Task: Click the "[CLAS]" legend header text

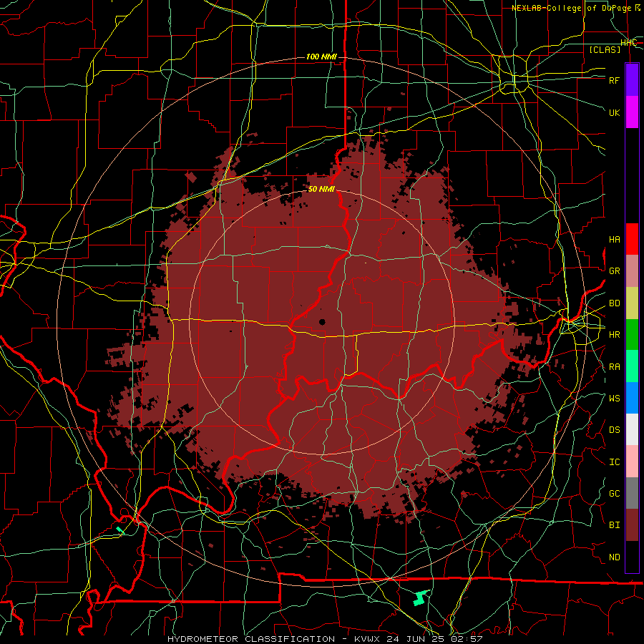Action: (x=605, y=49)
